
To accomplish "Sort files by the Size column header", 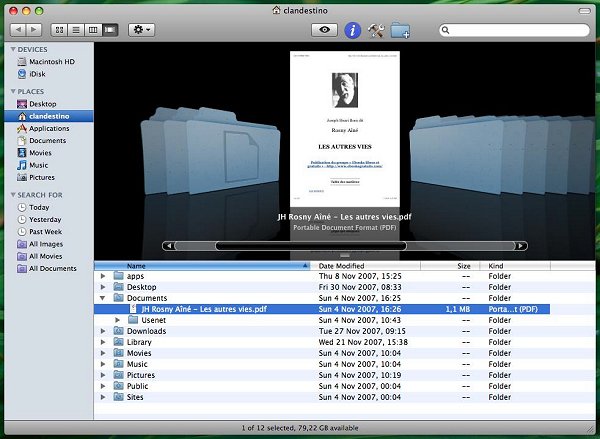I will [x=462, y=266].
